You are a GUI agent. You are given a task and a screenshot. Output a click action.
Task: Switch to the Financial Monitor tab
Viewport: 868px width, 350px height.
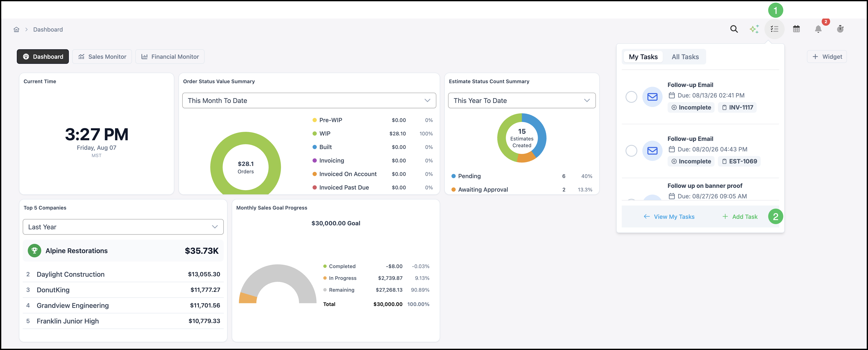170,57
